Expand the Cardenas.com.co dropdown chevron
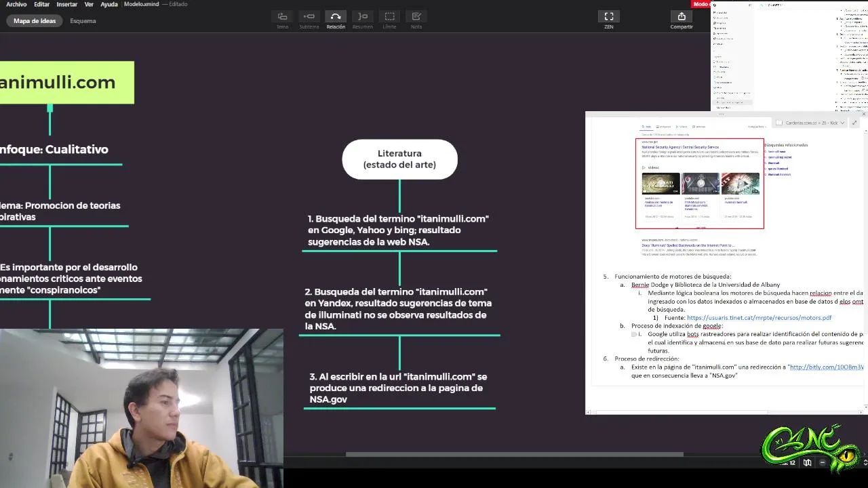 pyautogui.click(x=843, y=123)
